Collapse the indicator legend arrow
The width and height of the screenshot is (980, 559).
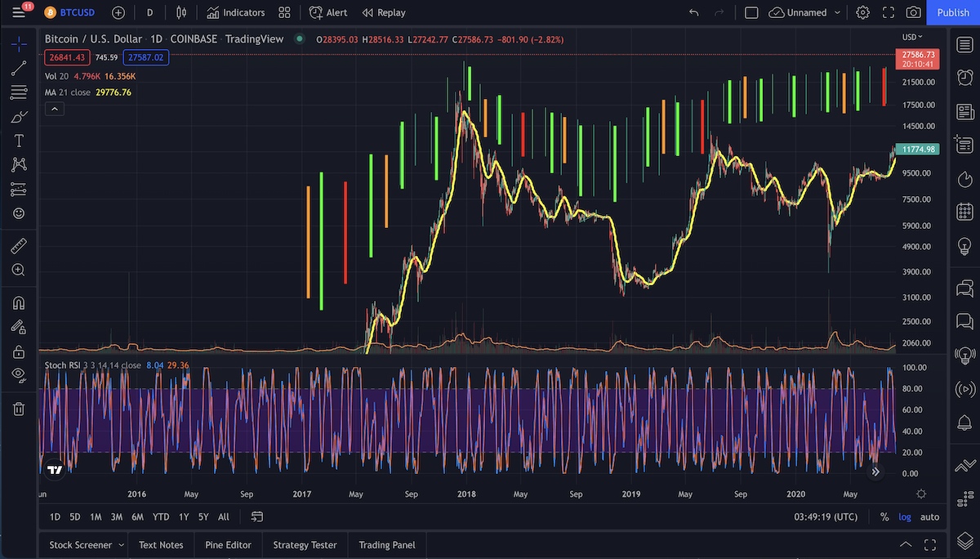point(54,108)
